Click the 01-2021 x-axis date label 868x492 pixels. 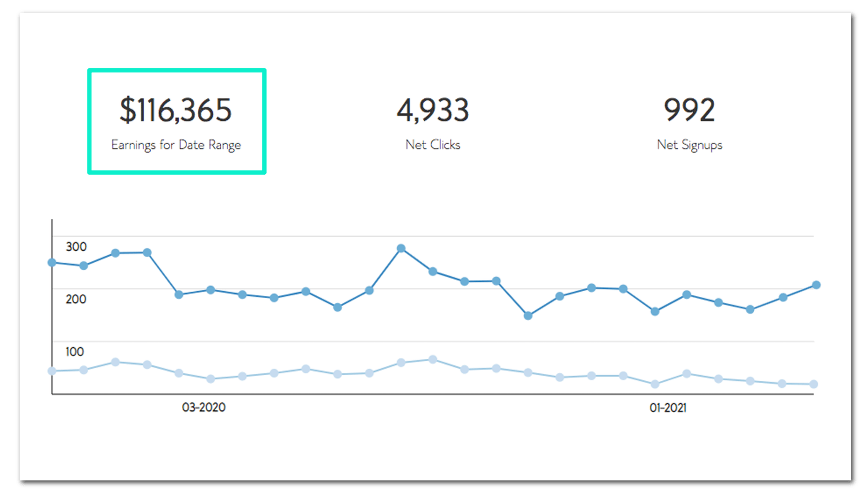pyautogui.click(x=668, y=407)
